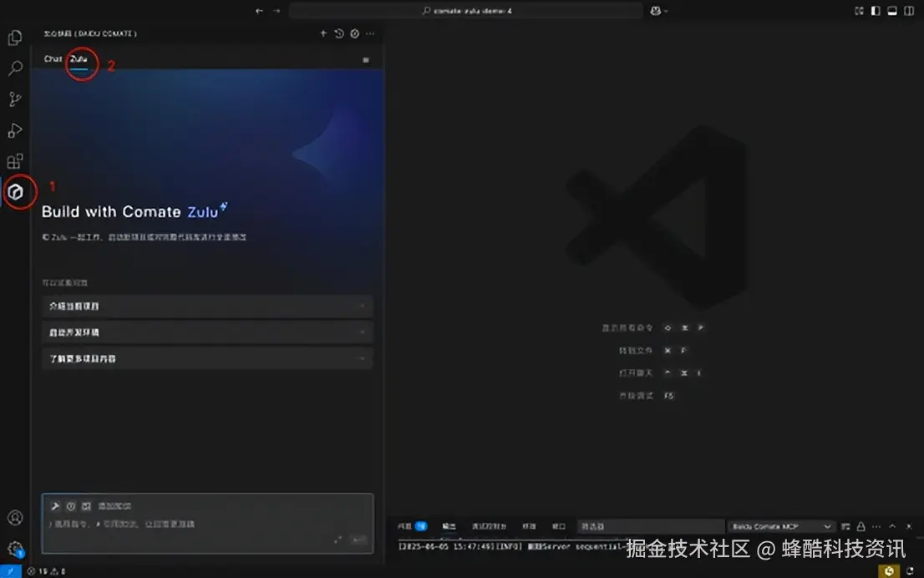The height and width of the screenshot is (578, 924).
Task: Click the first suggested prompt card
Action: click(x=207, y=307)
